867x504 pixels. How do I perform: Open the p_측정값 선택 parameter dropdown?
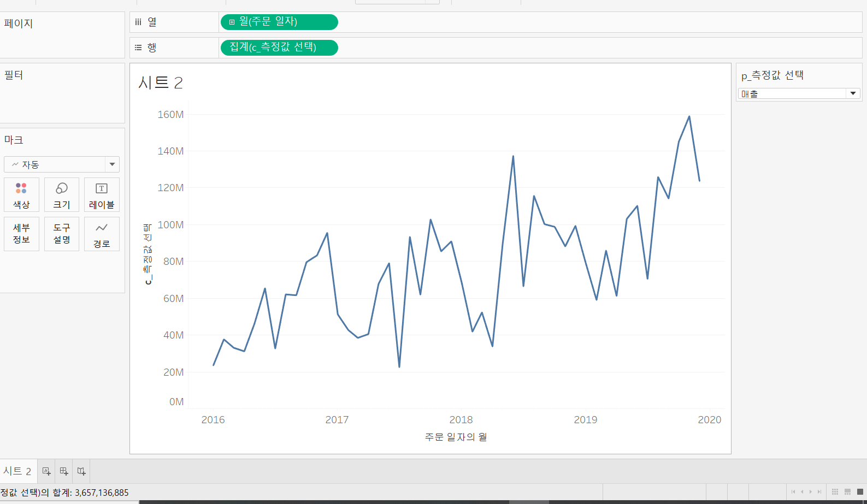799,94
